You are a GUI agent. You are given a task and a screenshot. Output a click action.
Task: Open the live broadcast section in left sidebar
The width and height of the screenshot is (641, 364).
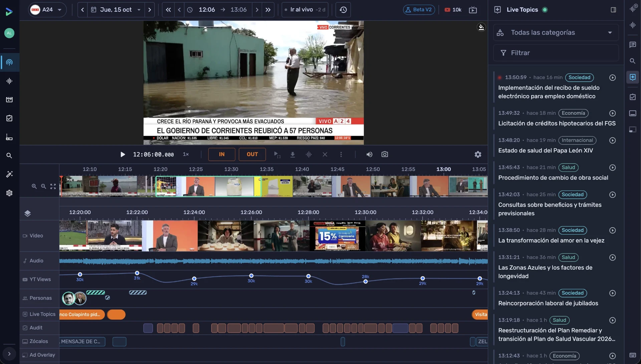pos(9,62)
